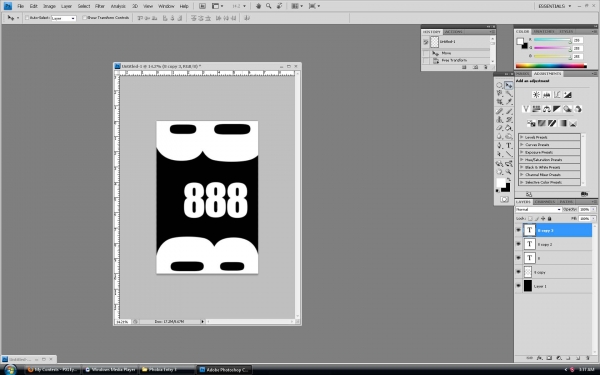Select the Healing Brush tool
This screenshot has width=600, height=375.
click(499, 111)
